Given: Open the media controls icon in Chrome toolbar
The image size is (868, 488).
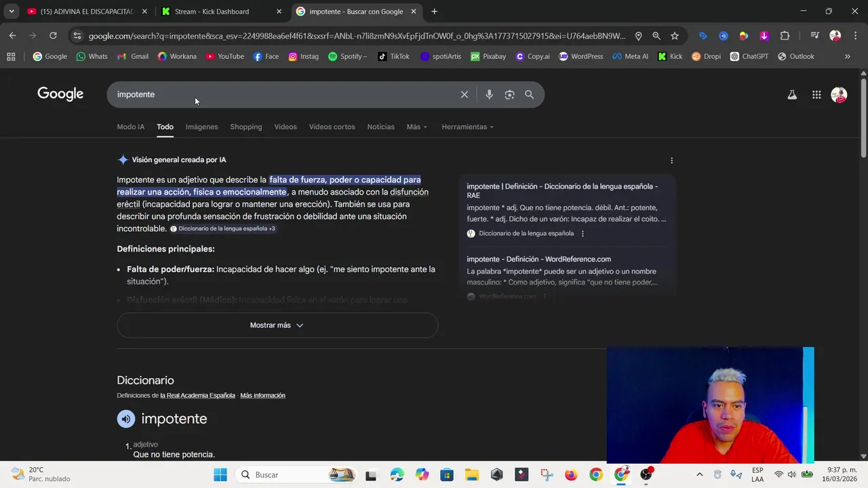Looking at the screenshot, I should tap(815, 36).
